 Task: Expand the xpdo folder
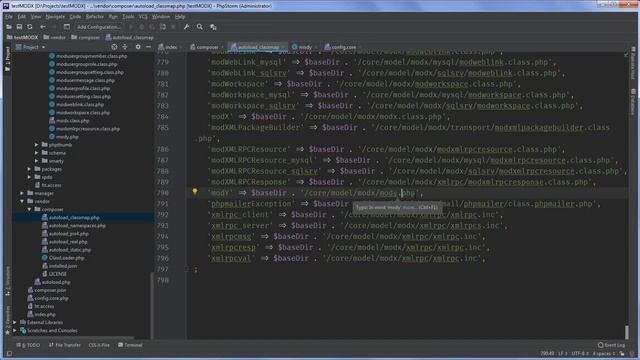(x=29, y=177)
